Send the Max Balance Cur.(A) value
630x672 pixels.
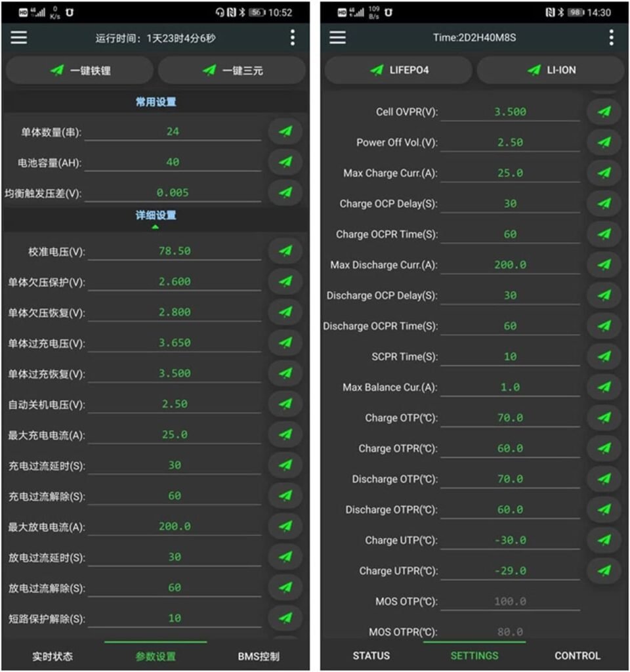[604, 387]
